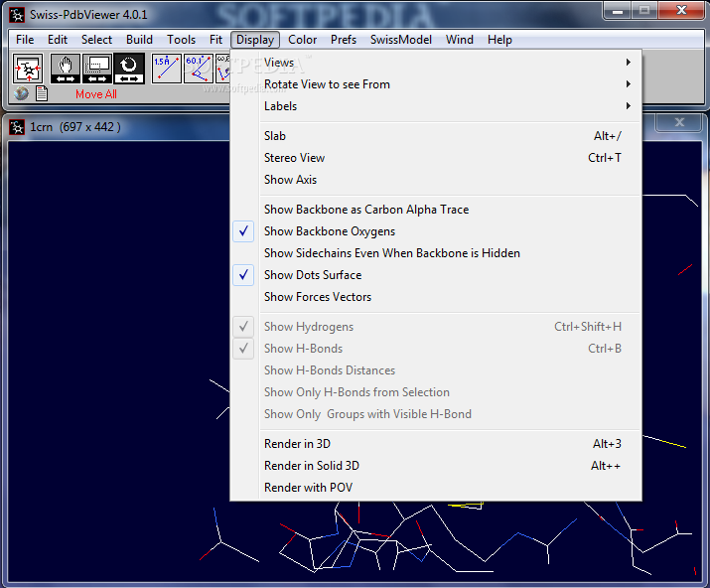
Task: Toggle Show Dots Surface checkmark
Action: click(243, 275)
